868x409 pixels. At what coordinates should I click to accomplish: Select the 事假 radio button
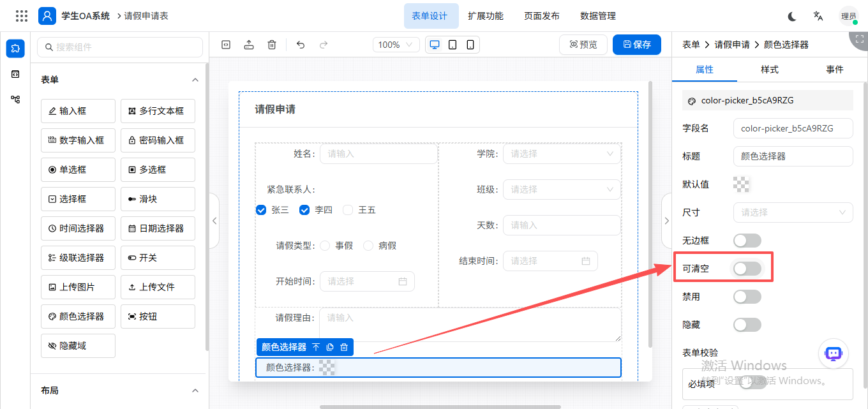pyautogui.click(x=325, y=246)
